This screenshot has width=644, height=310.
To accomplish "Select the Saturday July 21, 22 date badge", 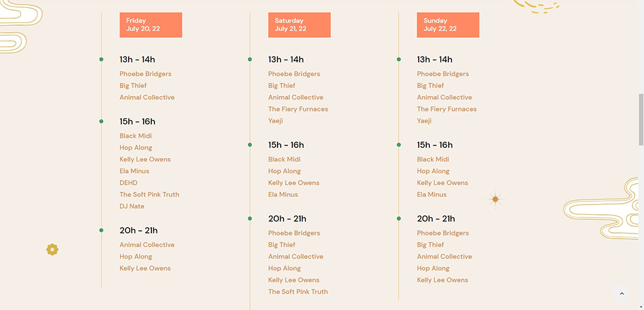I will click(x=299, y=25).
